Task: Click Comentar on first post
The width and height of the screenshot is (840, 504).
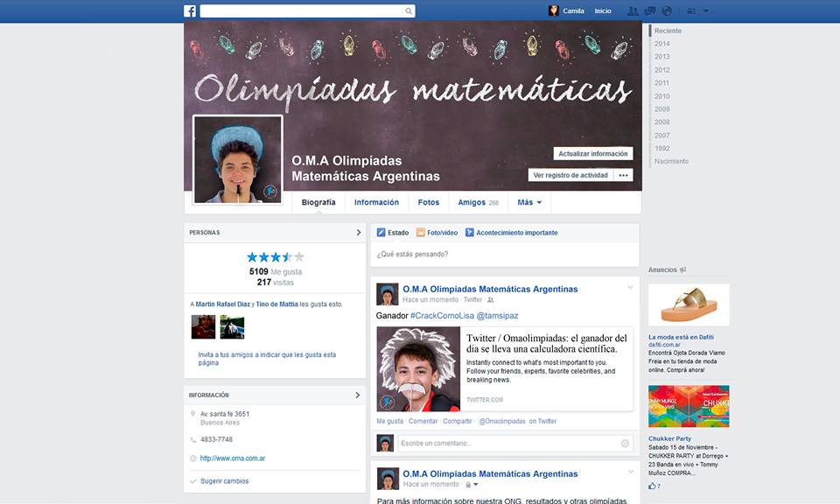Action: coord(423,422)
